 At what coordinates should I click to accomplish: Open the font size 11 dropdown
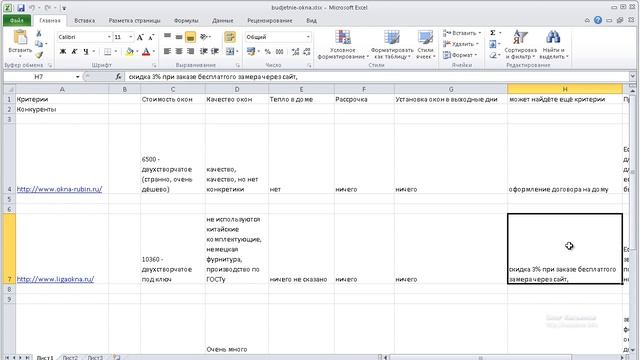click(x=131, y=37)
